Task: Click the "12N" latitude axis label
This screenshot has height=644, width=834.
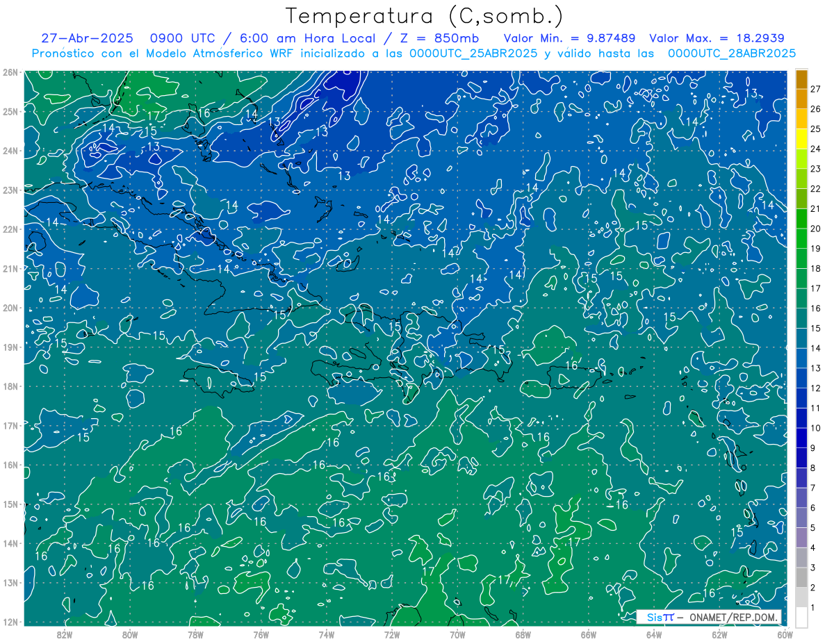Action: (10, 622)
